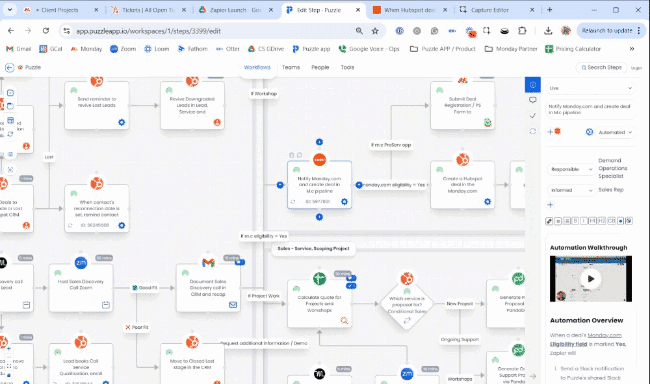Click Search Steps button
Viewport: 650px width, 384px height.
point(601,67)
